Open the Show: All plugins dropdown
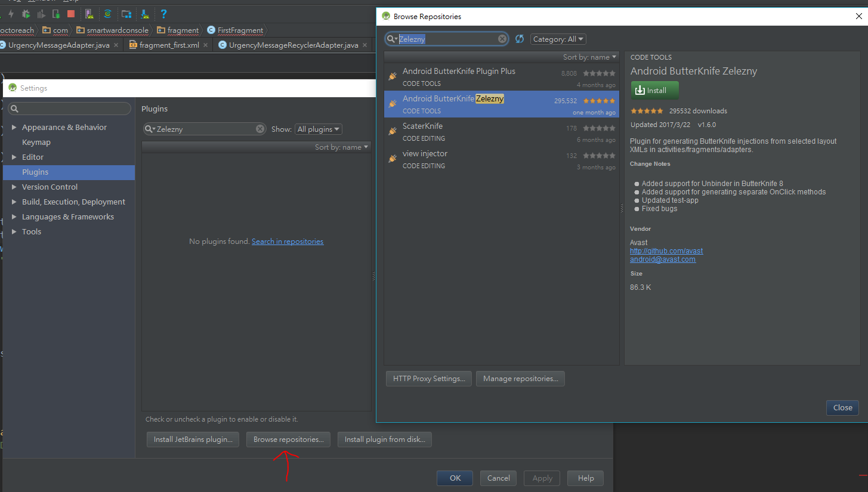The width and height of the screenshot is (868, 492). [319, 129]
